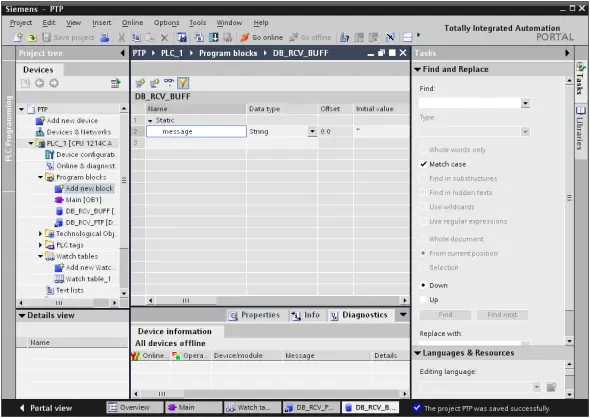Collapse the Find and Replace section
Image resolution: width=590 pixels, height=418 pixels.
point(417,69)
